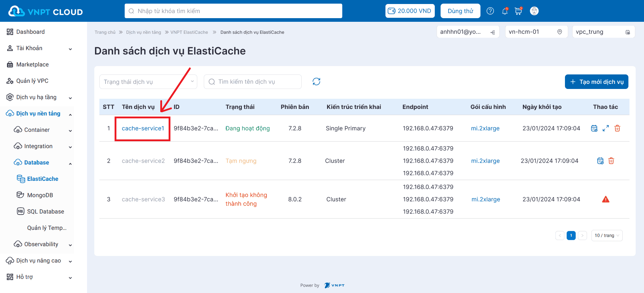Click the Tạo mới dịch vụ button

click(596, 82)
